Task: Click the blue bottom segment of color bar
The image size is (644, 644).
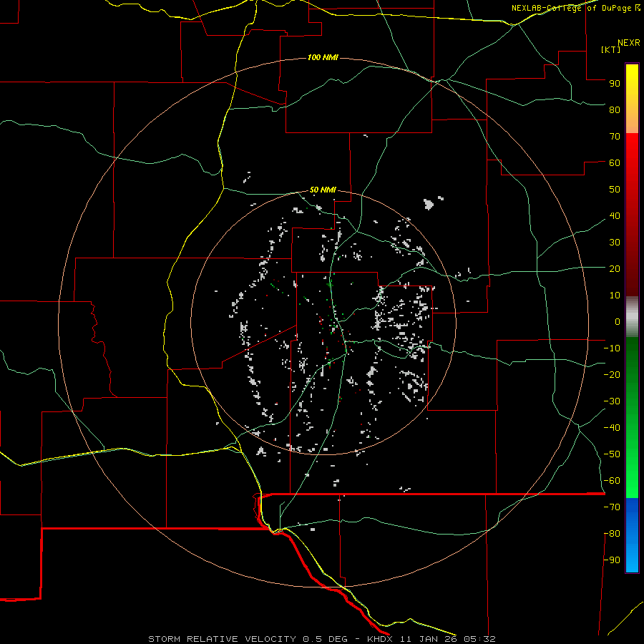Action: click(632, 535)
